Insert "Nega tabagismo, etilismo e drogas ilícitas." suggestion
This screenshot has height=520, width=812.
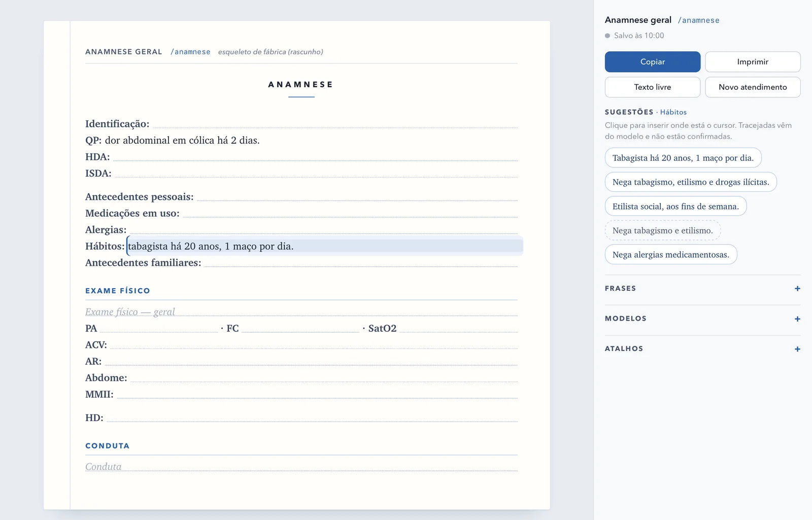click(x=691, y=182)
